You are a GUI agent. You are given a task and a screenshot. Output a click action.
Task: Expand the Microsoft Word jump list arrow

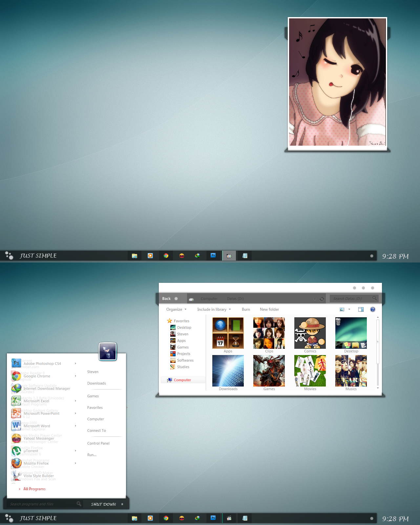75,426
